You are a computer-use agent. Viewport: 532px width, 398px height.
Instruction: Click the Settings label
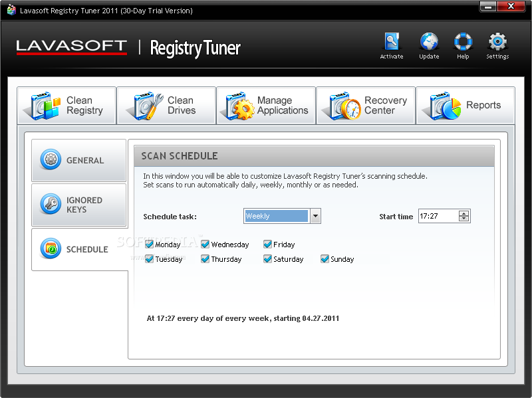497,56
